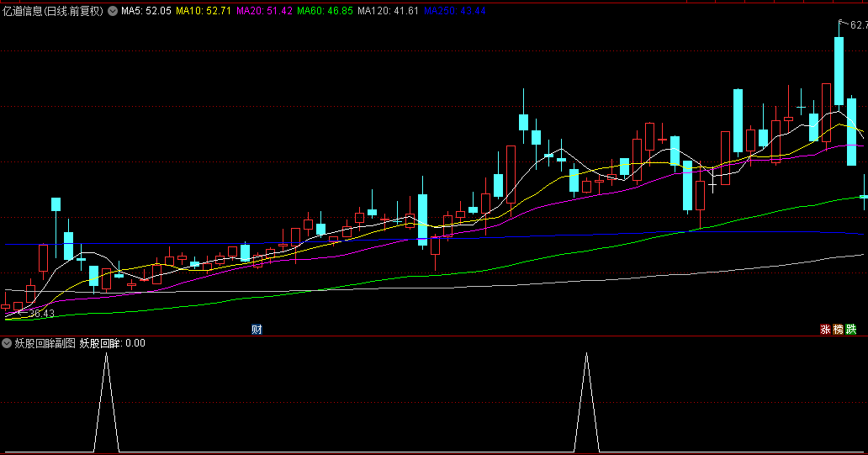Click the red 涨 icon

pyautogui.click(x=826, y=329)
